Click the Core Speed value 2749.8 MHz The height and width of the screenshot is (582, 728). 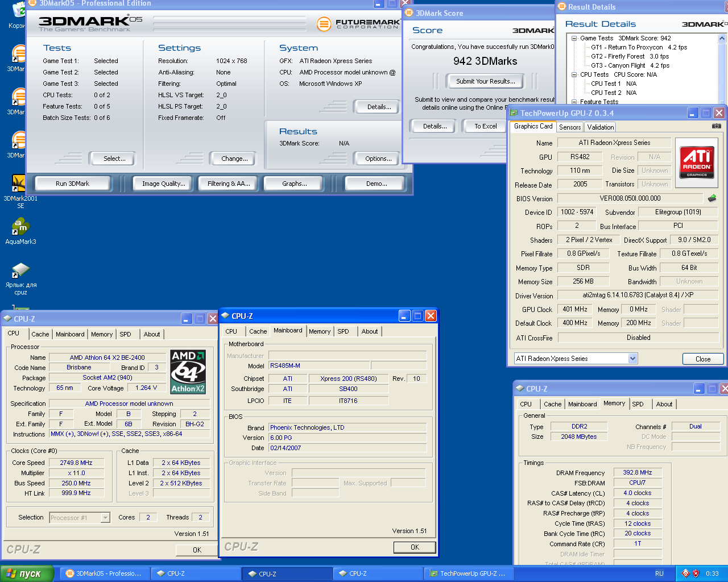(x=76, y=463)
